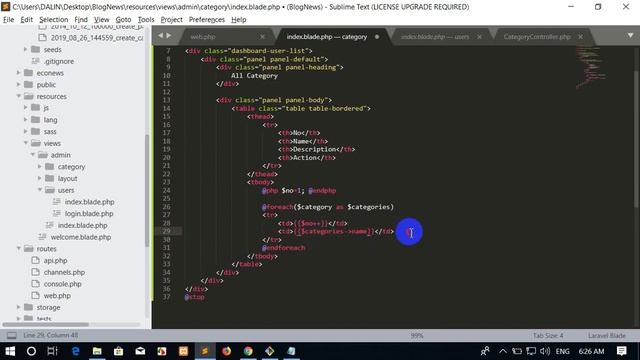Expand the category folder
The height and width of the screenshot is (360, 640).
click(40, 167)
